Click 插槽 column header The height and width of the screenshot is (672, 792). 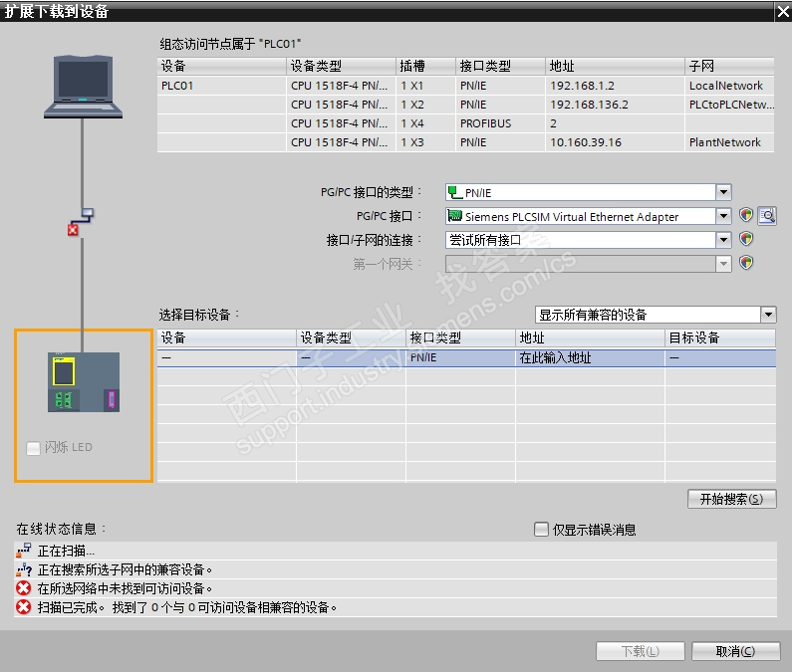(x=425, y=66)
